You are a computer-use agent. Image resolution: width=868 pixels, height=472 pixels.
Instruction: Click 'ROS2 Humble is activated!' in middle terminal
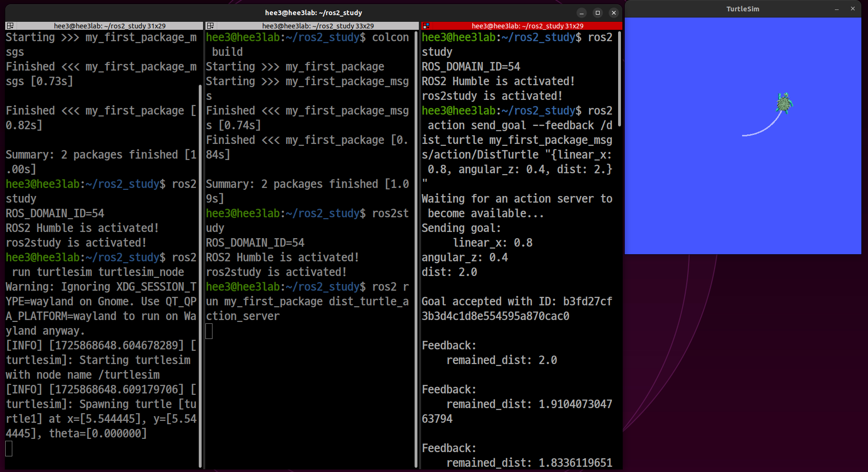pyautogui.click(x=283, y=258)
